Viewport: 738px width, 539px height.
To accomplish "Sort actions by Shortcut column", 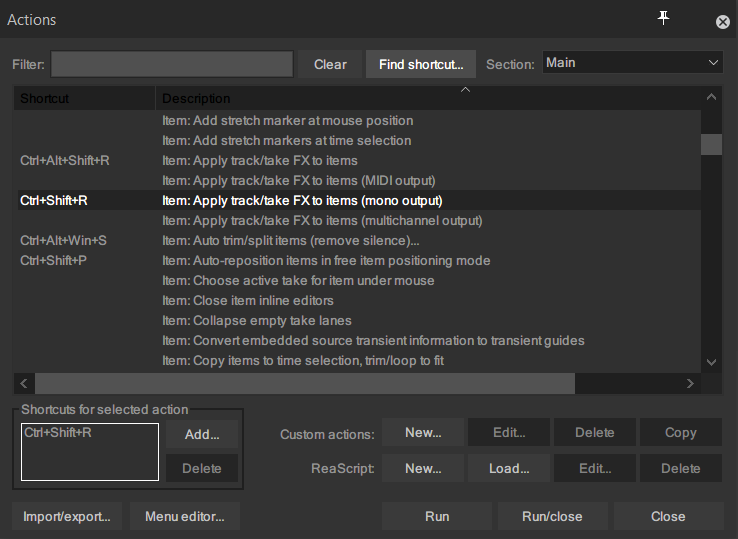I will [x=84, y=98].
